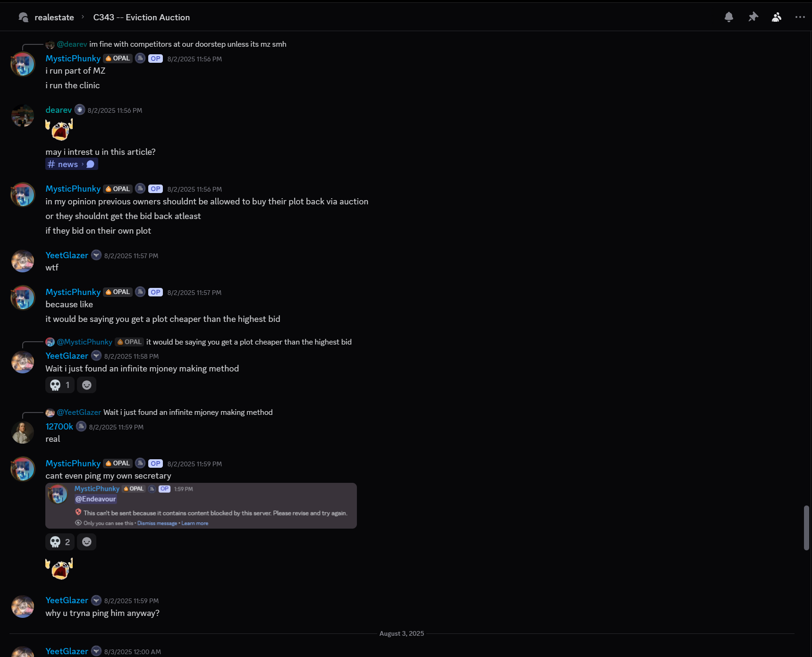
Task: Add reaction to infinite money message
Action: coord(87,385)
